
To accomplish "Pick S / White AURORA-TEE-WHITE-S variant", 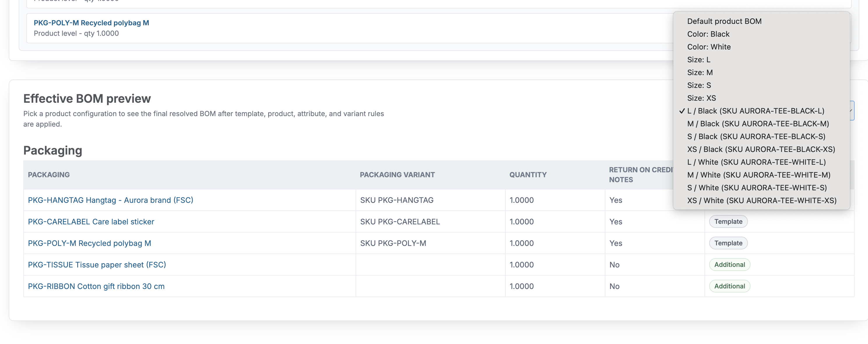I will (x=761, y=187).
